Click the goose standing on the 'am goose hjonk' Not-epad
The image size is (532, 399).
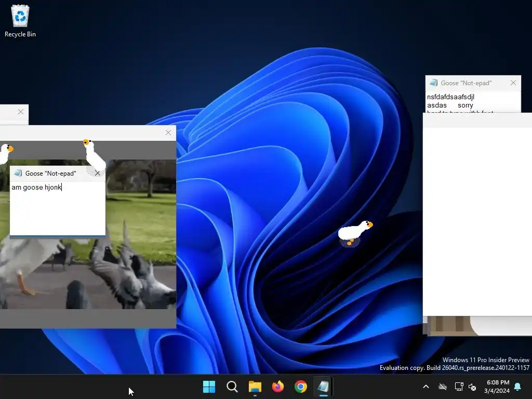pos(95,156)
